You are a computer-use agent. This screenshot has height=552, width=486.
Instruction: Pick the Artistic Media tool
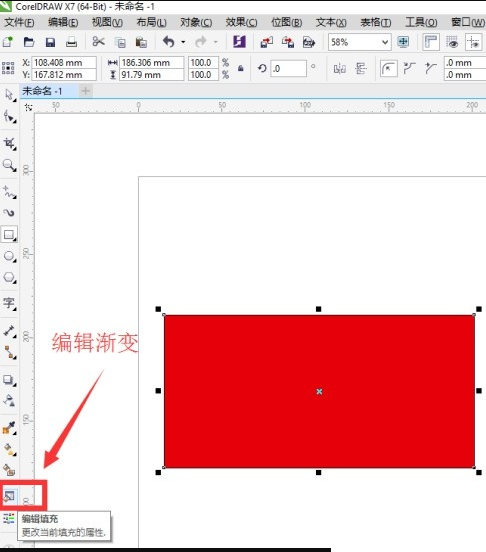[x=9, y=213]
